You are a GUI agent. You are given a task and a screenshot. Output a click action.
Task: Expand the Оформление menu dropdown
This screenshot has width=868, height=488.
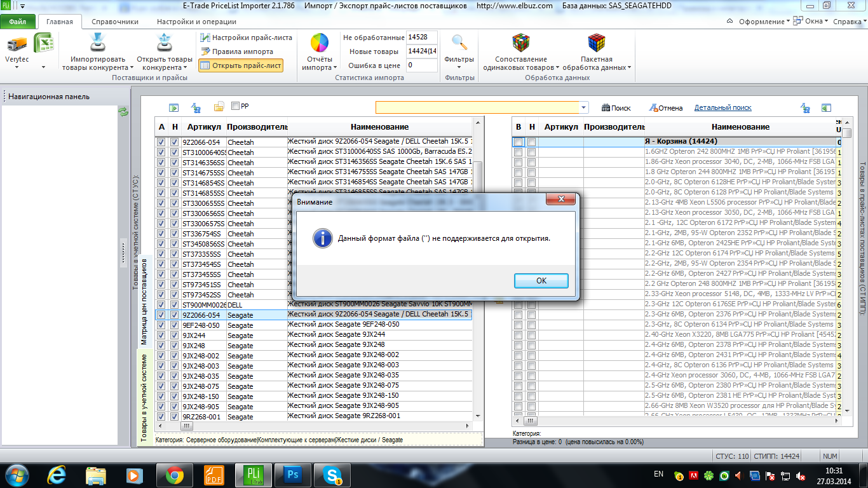(x=788, y=21)
